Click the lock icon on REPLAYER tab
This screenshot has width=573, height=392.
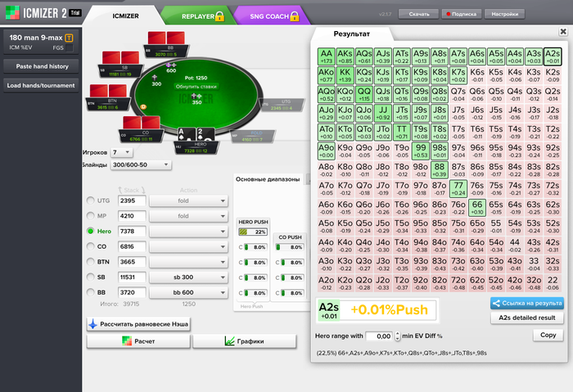[x=219, y=16]
